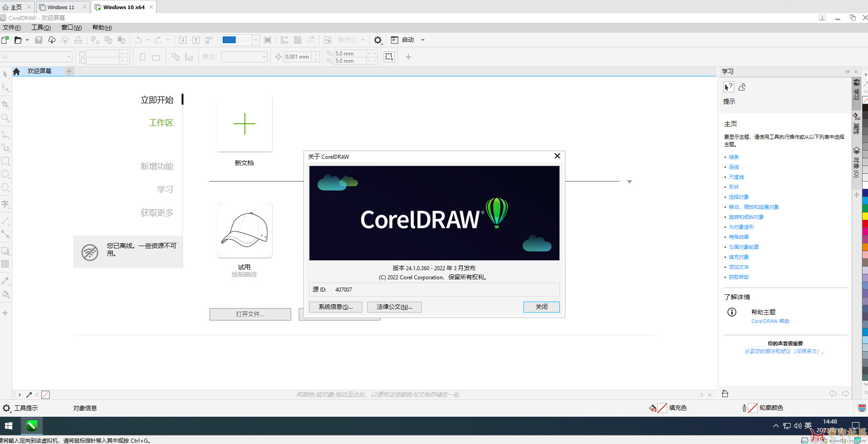Viewport: 868px width, 444px height.
Task: Click the Import icon in toolbar
Action: tap(183, 40)
